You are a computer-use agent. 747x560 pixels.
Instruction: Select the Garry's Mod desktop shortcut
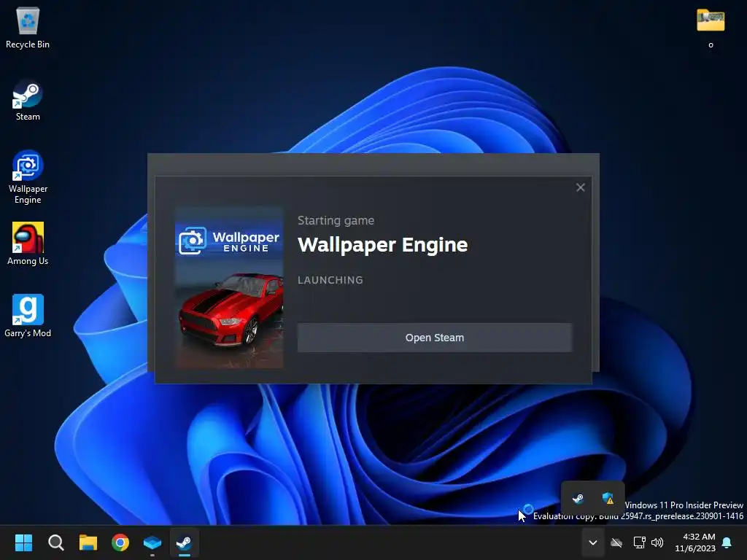click(28, 316)
